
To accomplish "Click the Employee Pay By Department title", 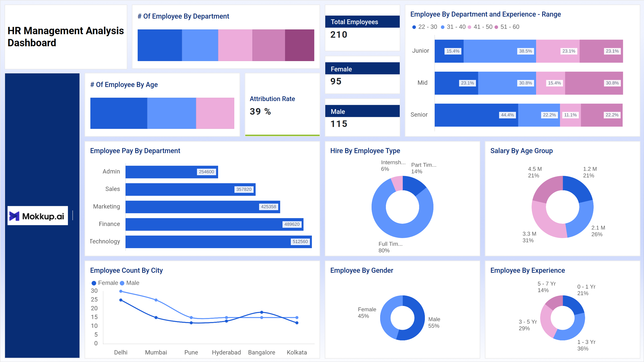I will 135,151.
